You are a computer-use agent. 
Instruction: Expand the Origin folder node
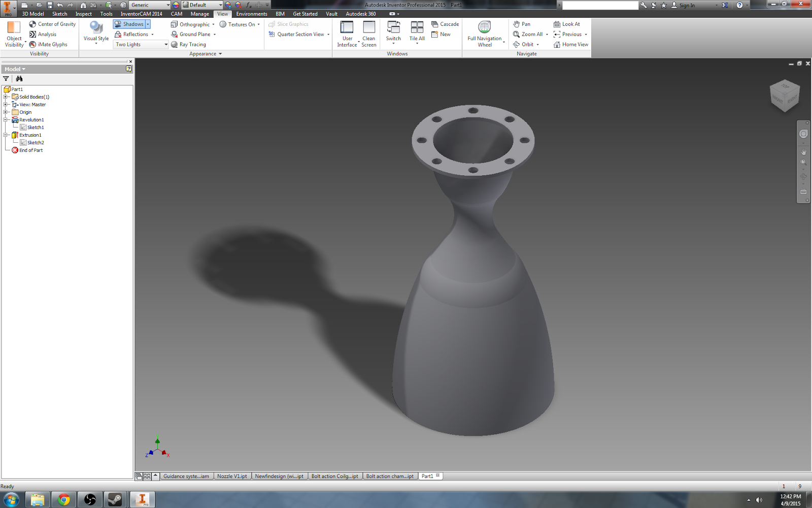6,112
